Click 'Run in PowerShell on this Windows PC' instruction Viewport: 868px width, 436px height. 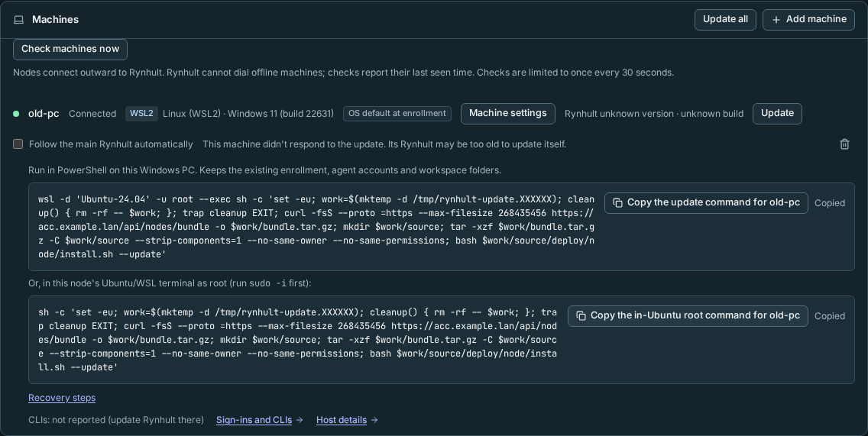[x=264, y=170]
